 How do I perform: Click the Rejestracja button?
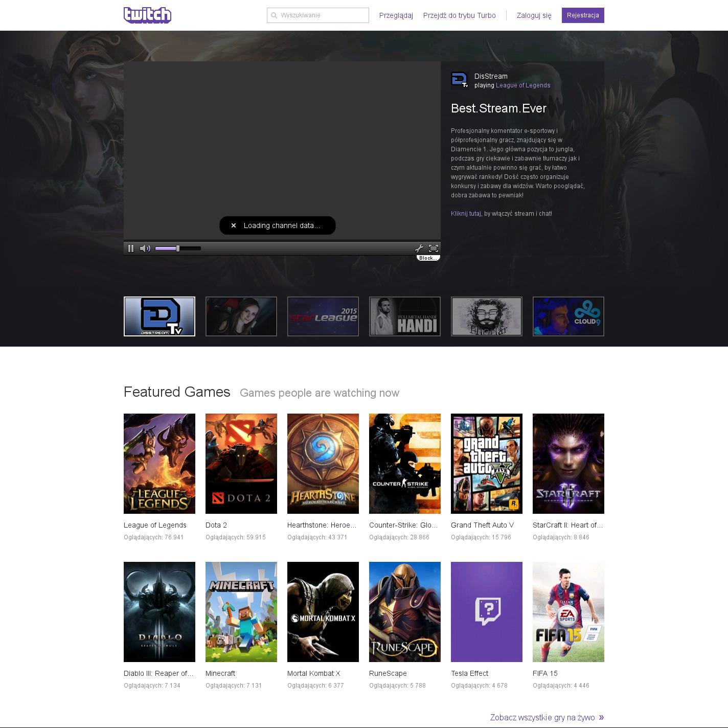tap(583, 15)
